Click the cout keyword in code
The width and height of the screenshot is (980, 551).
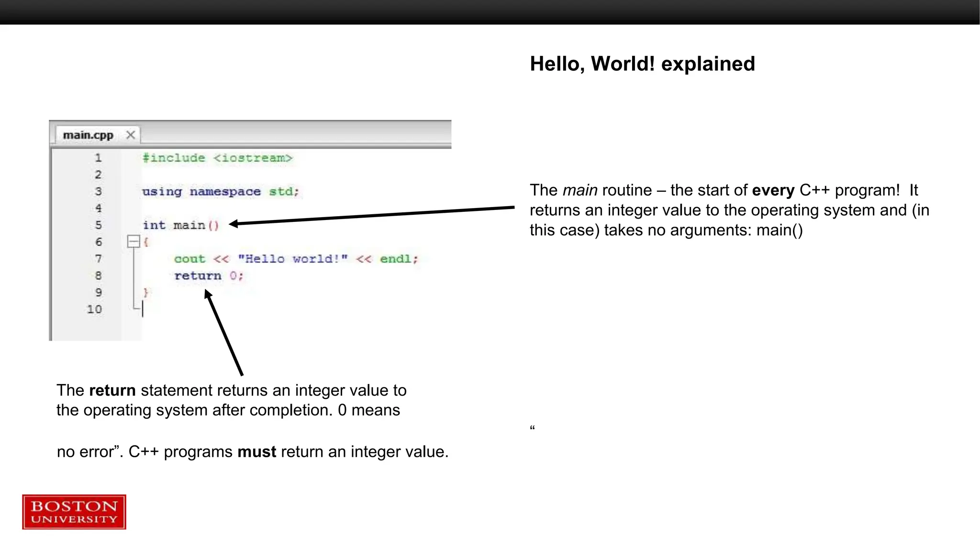(189, 259)
